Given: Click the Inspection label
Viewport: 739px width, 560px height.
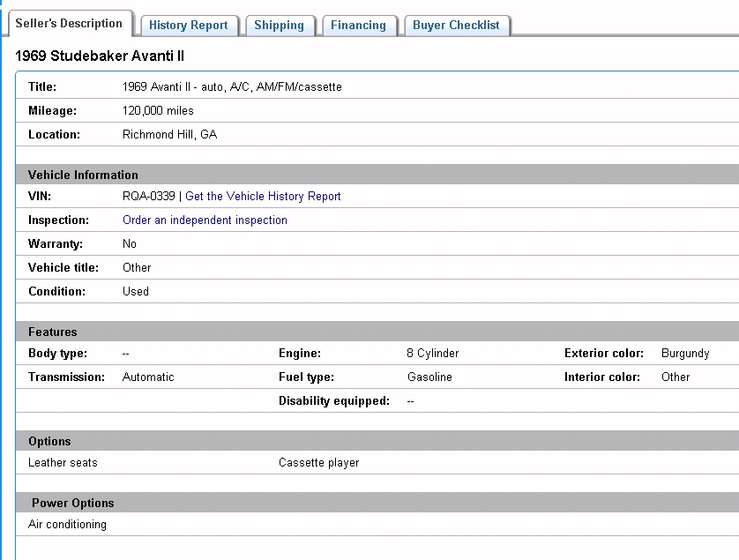Looking at the screenshot, I should tap(58, 220).
